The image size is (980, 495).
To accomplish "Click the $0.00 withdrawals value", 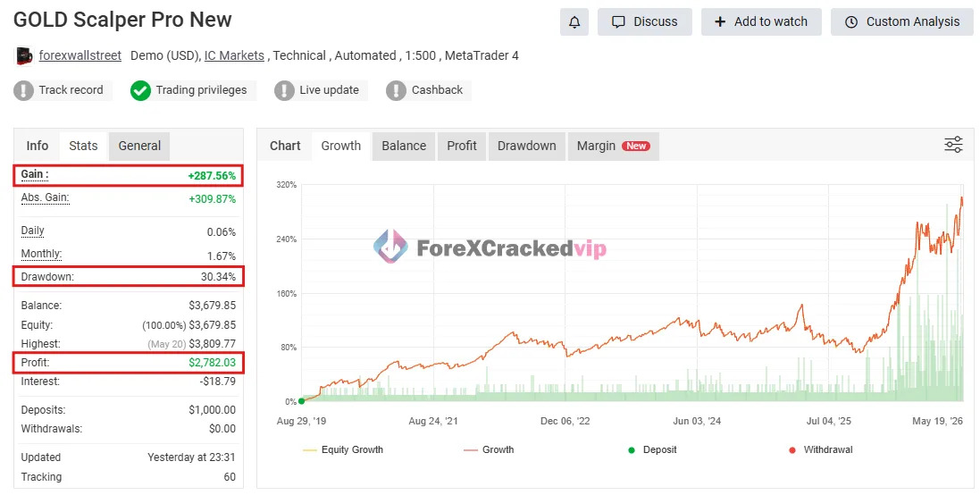I will tap(222, 429).
